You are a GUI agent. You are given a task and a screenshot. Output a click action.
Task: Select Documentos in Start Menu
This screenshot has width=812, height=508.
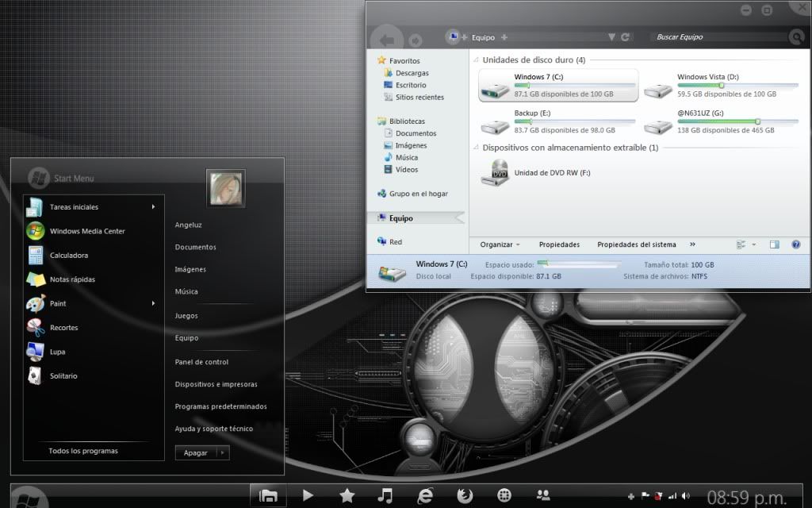(196, 248)
